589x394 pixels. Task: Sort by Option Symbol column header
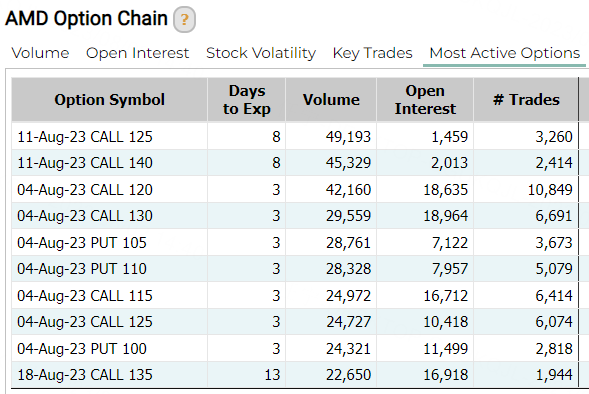click(109, 100)
